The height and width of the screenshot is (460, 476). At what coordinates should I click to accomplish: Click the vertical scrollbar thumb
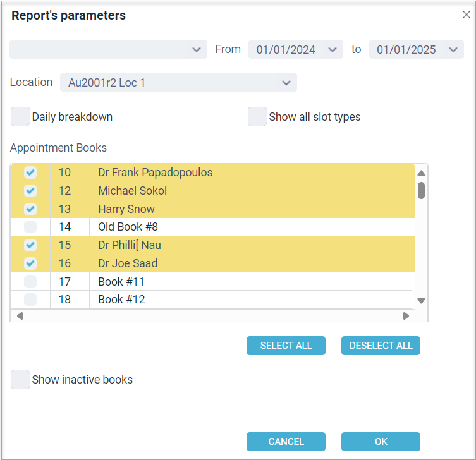[421, 191]
